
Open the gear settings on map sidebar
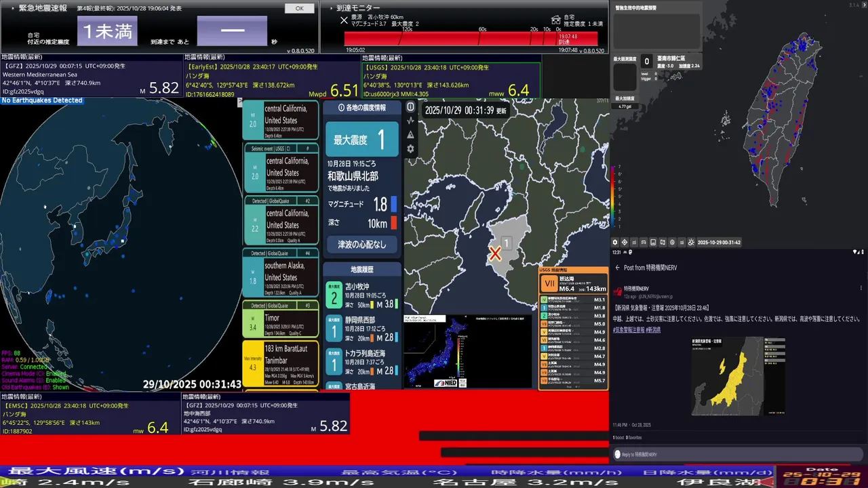(410, 149)
